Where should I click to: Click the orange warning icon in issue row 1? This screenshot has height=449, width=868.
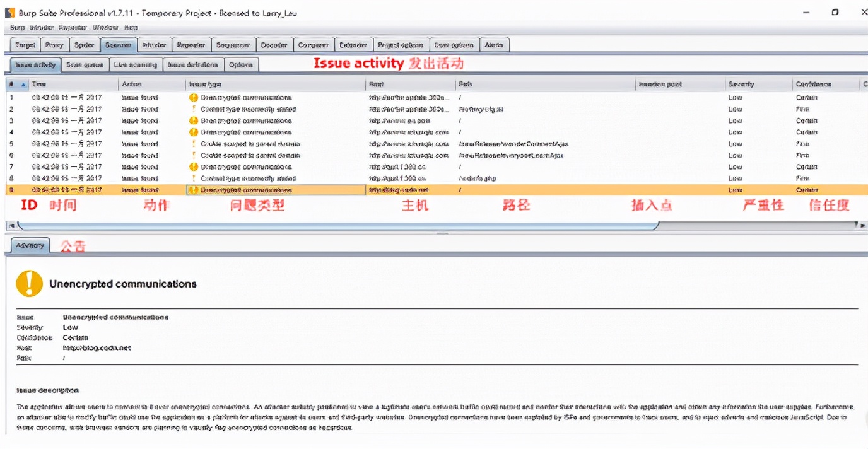(x=194, y=98)
